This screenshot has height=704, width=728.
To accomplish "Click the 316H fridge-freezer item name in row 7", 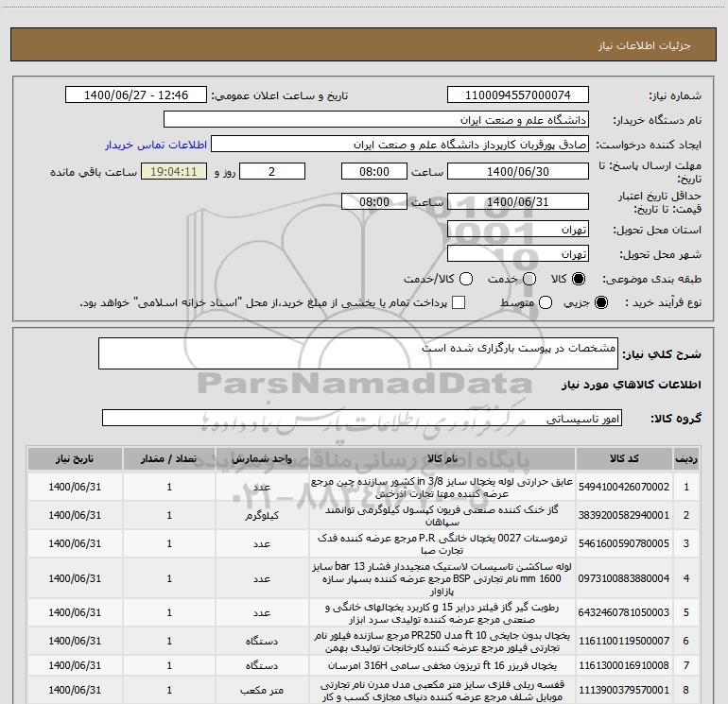I will tap(442, 665).
